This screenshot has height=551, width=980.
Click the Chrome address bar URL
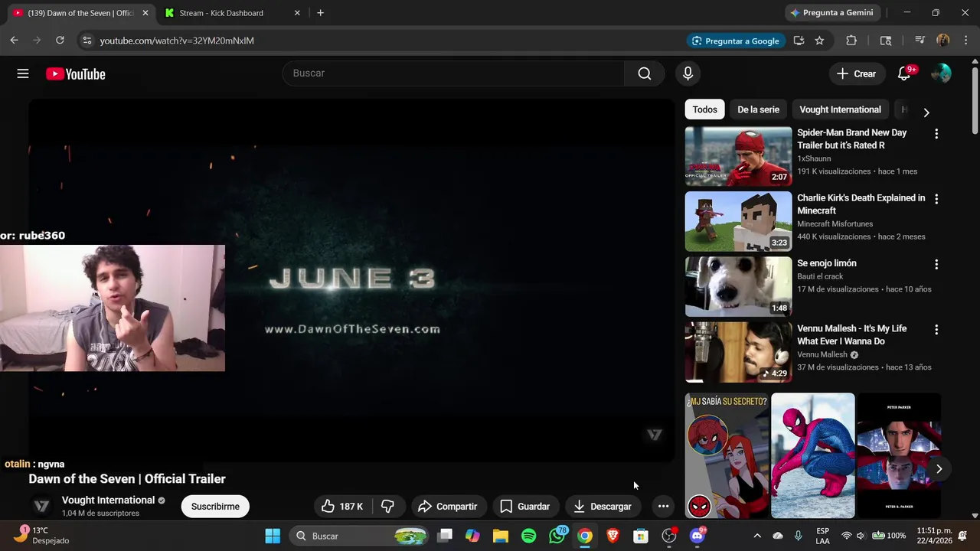click(177, 41)
